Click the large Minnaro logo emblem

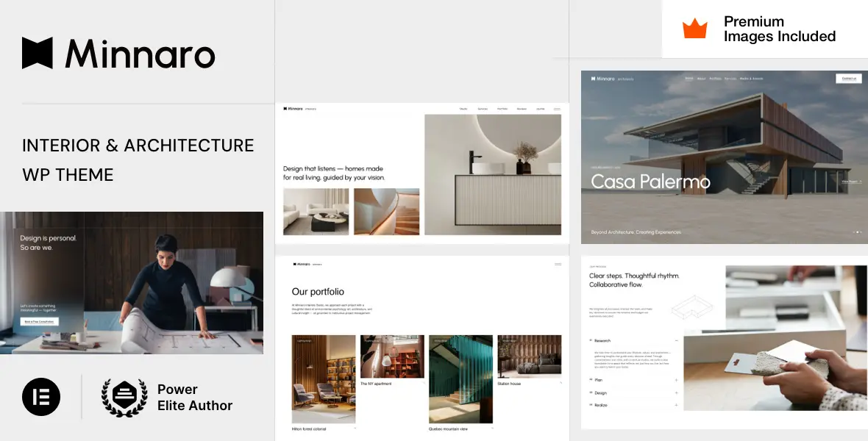pos(37,53)
